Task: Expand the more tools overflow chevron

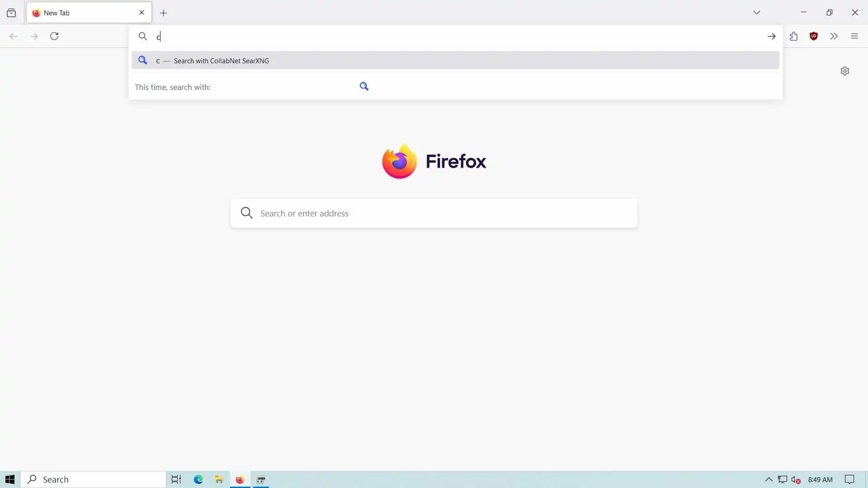Action: [834, 36]
